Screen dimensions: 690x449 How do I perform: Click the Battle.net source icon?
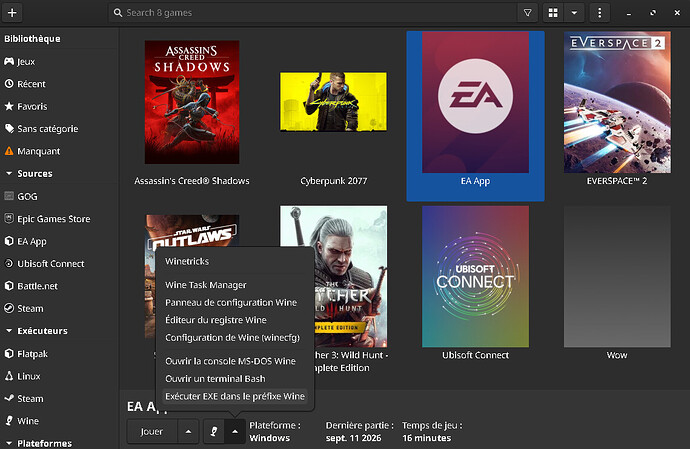pyautogui.click(x=9, y=286)
